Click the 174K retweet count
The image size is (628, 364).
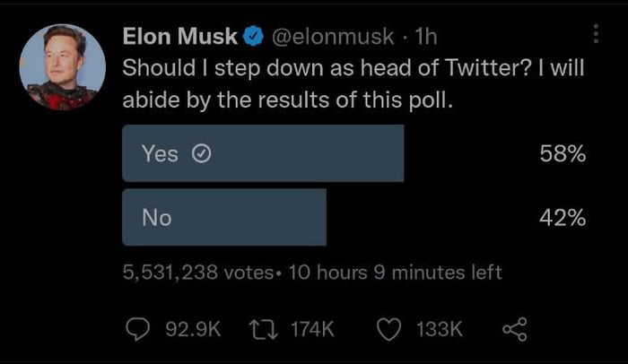point(312,330)
